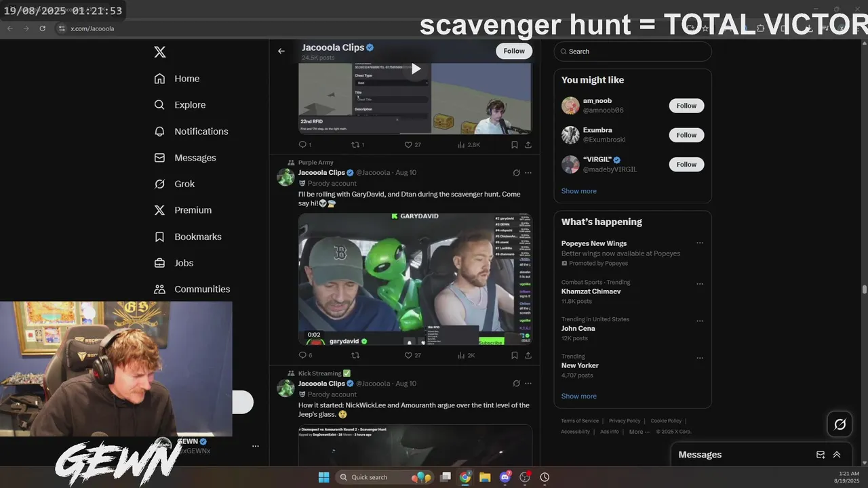The height and width of the screenshot is (488, 868).
Task: Open options for the John Cena trend
Action: [x=700, y=321]
